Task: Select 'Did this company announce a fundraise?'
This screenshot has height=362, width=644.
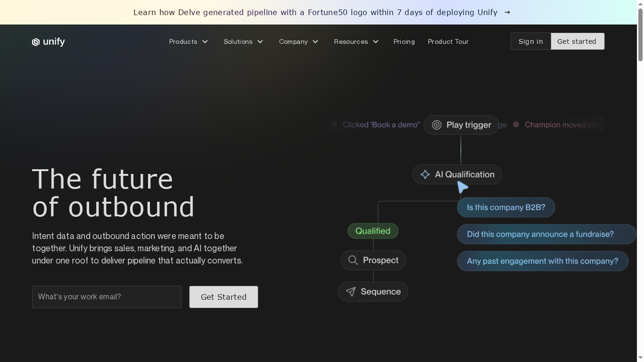Action: 547,234
